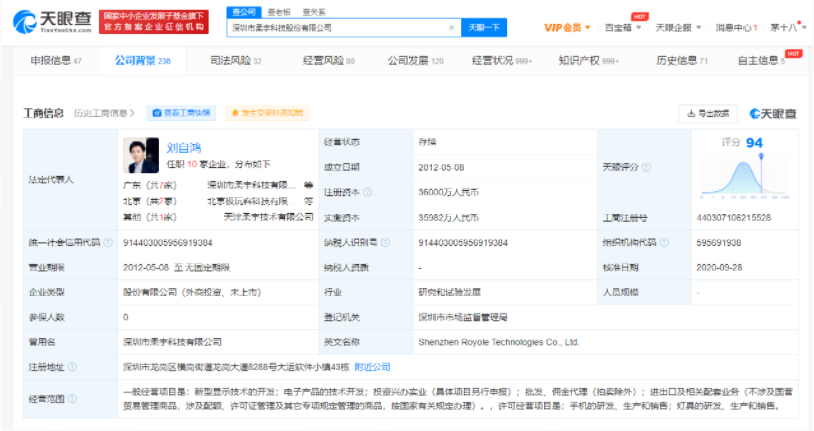Select the 查公司 search tab

243,12
